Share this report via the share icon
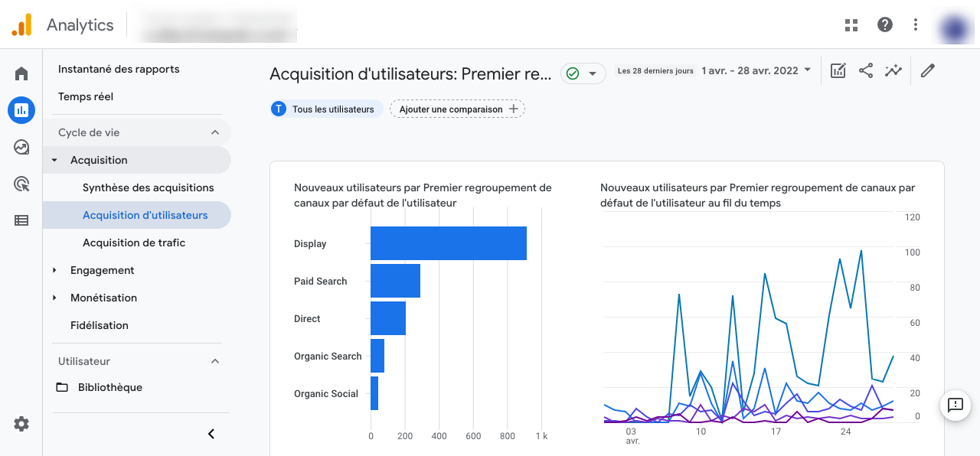 point(866,70)
